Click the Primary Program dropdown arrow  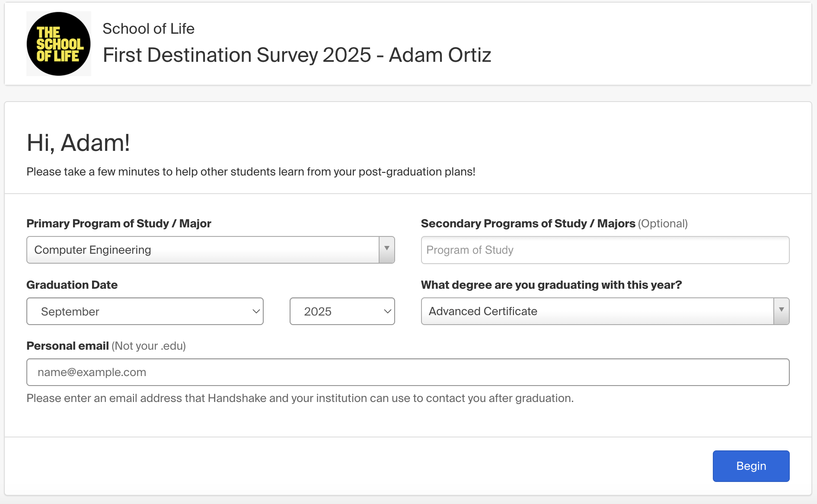(387, 250)
